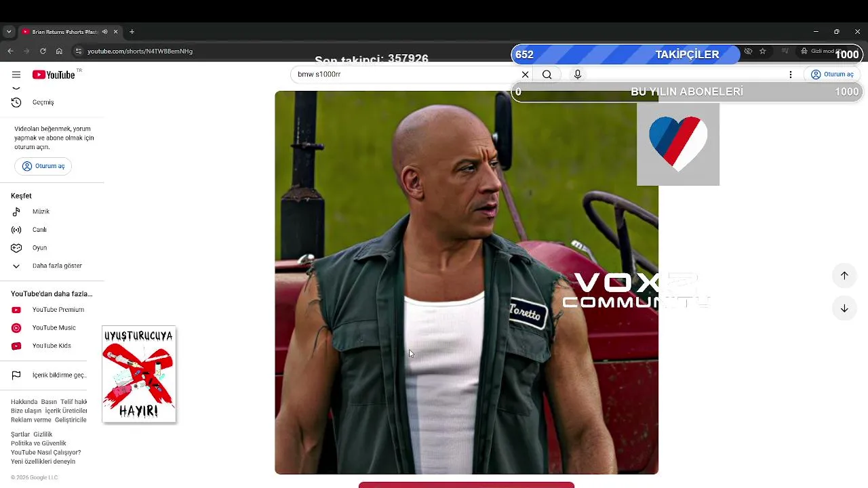Open the Reklam verme footer link
The height and width of the screenshot is (488, 868).
tap(31, 420)
